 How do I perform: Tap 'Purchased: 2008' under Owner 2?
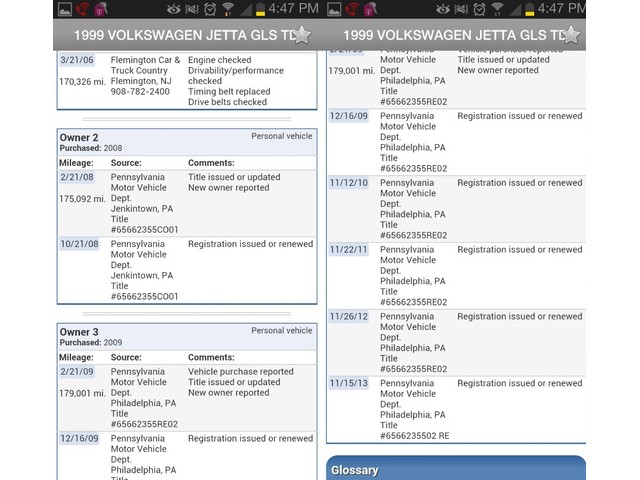coord(91,148)
